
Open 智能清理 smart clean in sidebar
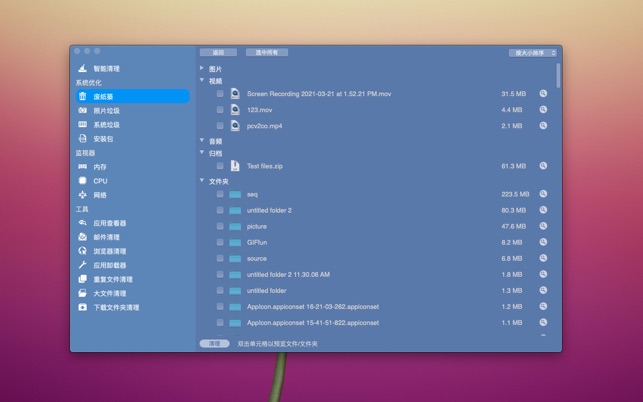[107, 69]
